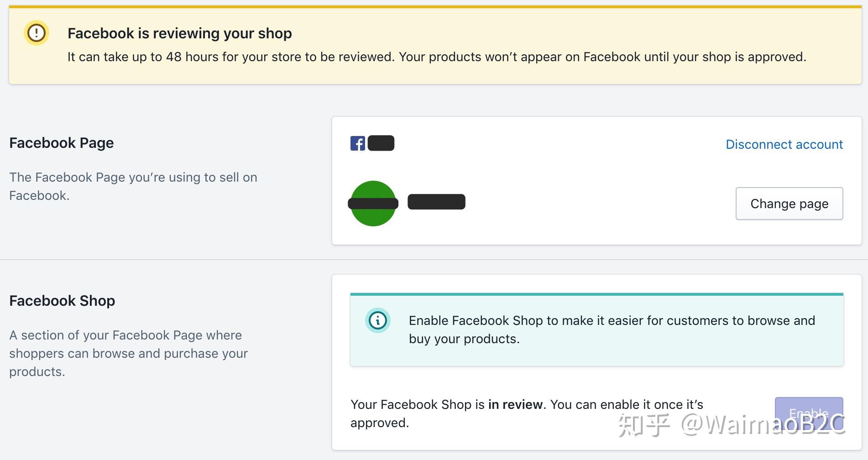Click the Enable button for Facebook Shop

pos(809,413)
